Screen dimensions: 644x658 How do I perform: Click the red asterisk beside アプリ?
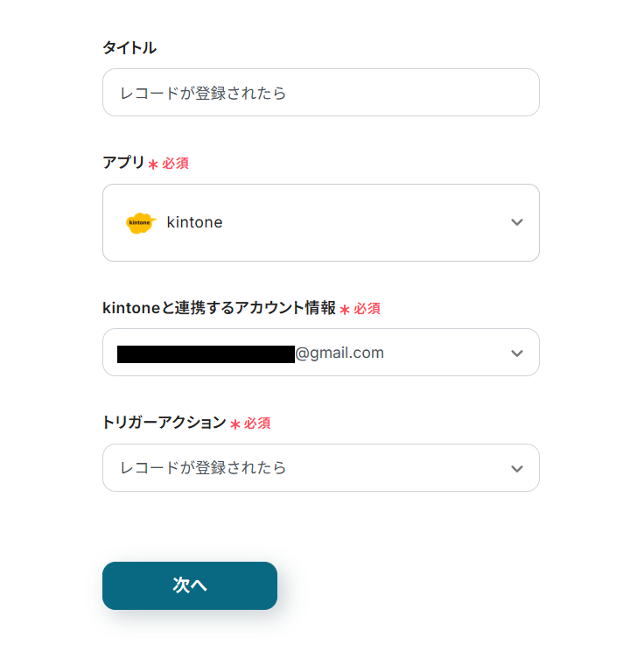[x=153, y=164]
